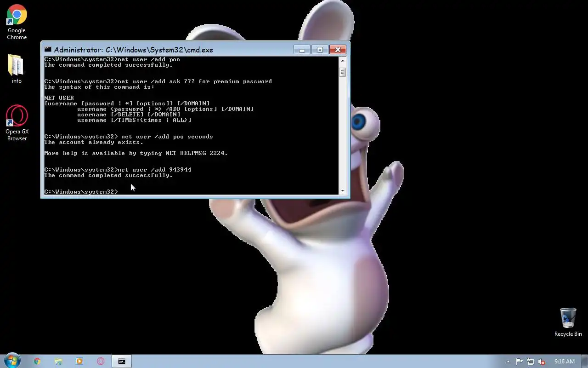Click the cmd scrollbar down arrow
The height and width of the screenshot is (368, 588).
point(342,190)
